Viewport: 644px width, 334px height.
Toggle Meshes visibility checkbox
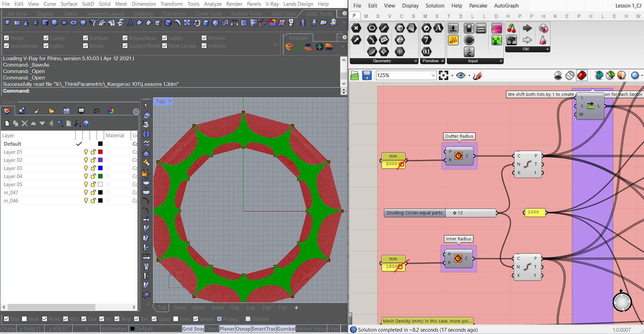pos(204,38)
